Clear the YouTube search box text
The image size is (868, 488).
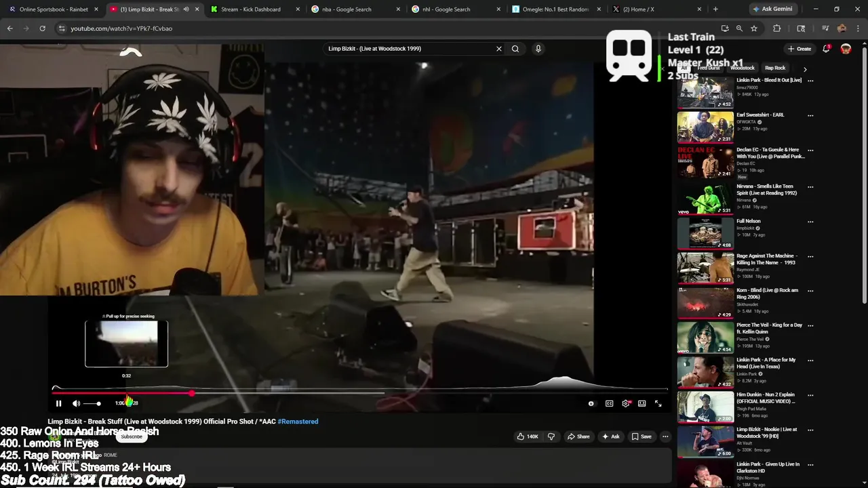[498, 49]
